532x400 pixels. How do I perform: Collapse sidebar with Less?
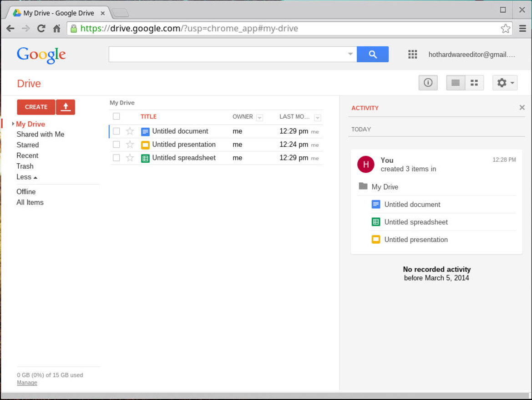(27, 177)
